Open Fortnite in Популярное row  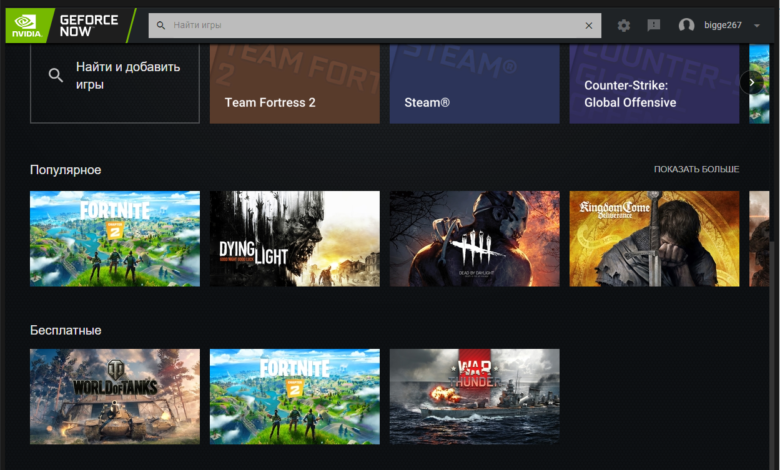[x=115, y=239]
